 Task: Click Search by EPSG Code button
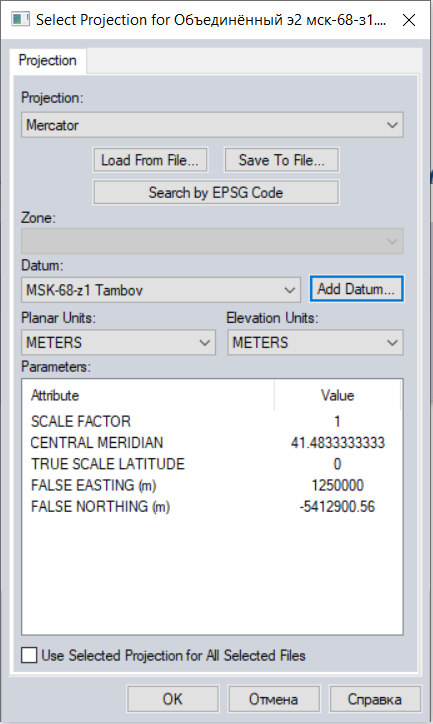[x=216, y=192]
